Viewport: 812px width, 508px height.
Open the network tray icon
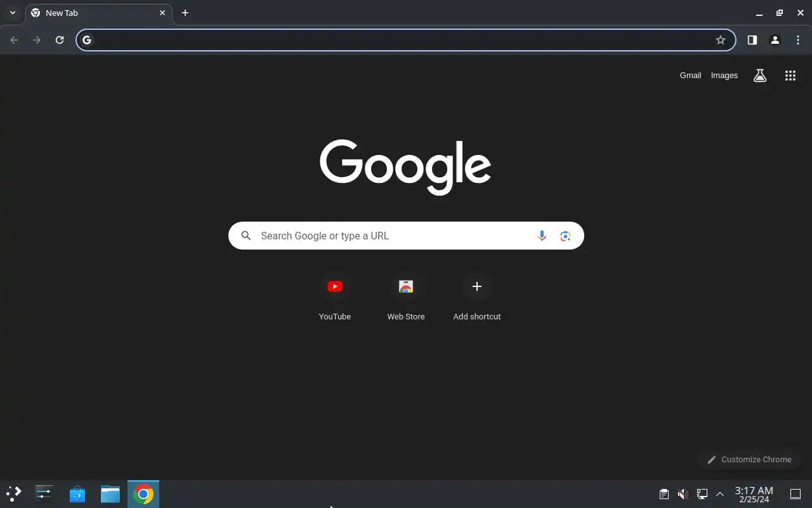click(x=702, y=494)
